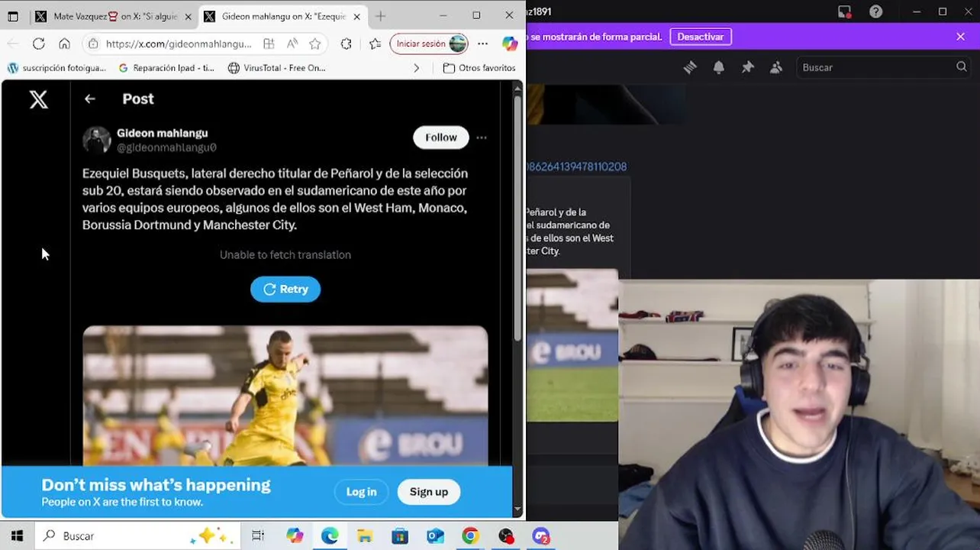This screenshot has height=550, width=980.
Task: Open Otros favoritos folder
Action: 479,68
